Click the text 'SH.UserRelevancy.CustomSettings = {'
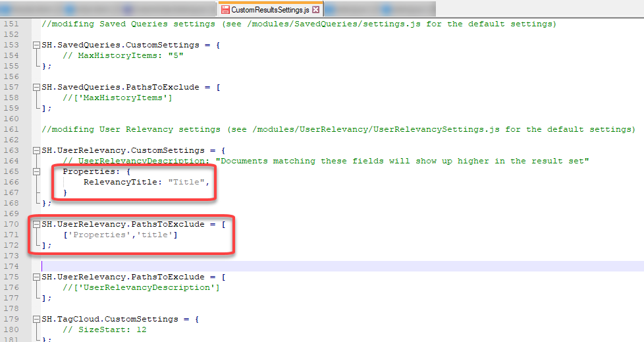 [134, 150]
